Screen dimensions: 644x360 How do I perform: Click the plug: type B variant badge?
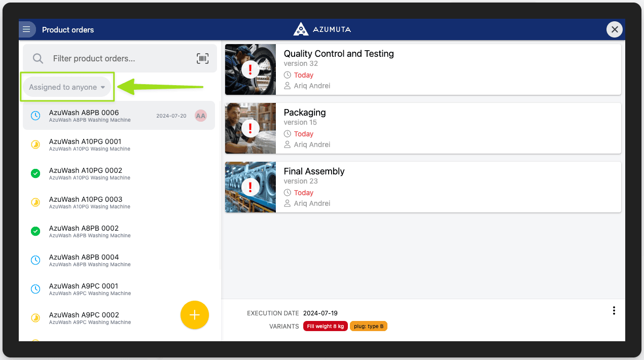point(369,326)
